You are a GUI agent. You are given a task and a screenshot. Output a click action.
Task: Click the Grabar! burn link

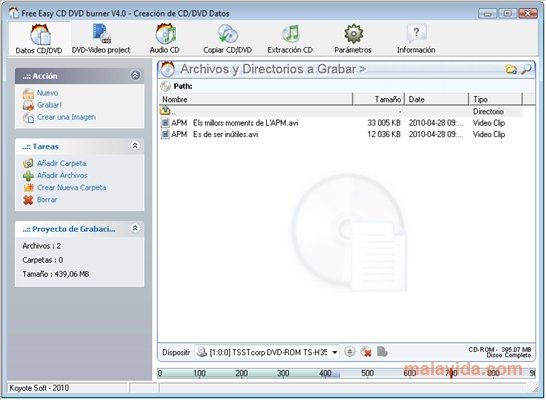(x=49, y=105)
